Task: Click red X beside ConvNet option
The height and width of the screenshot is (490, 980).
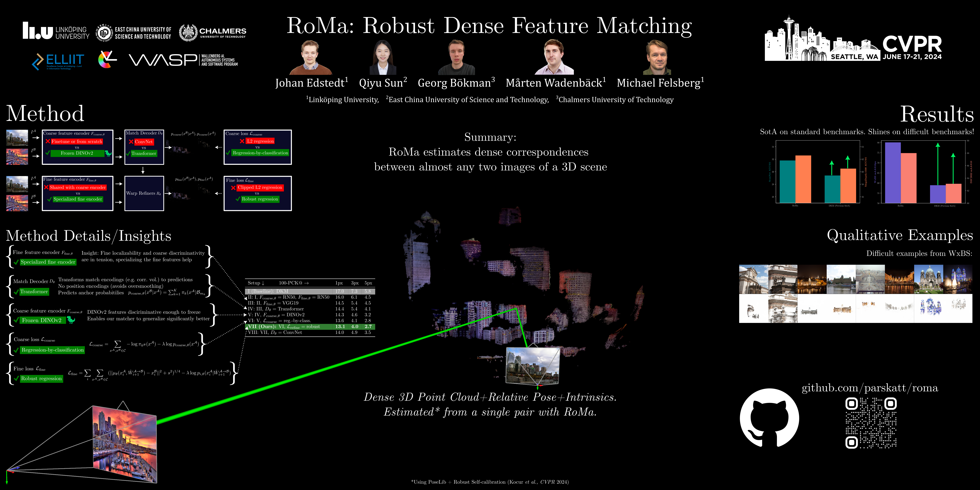Action: click(x=131, y=141)
